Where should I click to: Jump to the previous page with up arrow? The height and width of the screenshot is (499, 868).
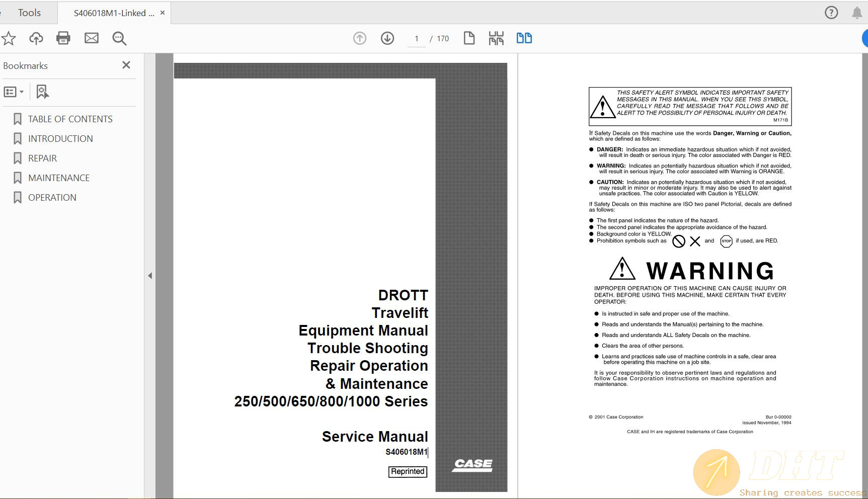pos(359,38)
